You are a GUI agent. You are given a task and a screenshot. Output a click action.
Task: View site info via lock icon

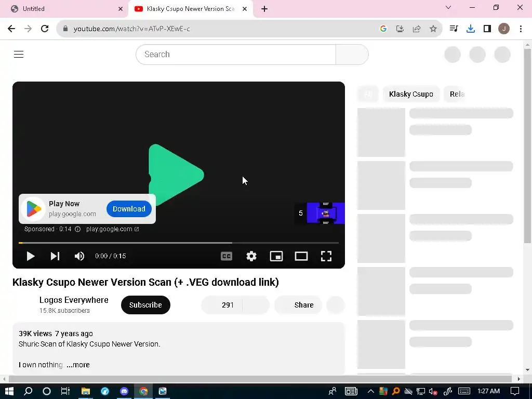[x=65, y=29]
